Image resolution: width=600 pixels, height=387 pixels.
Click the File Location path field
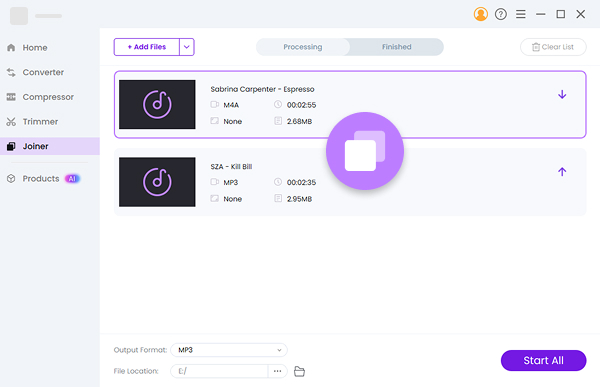click(x=219, y=371)
